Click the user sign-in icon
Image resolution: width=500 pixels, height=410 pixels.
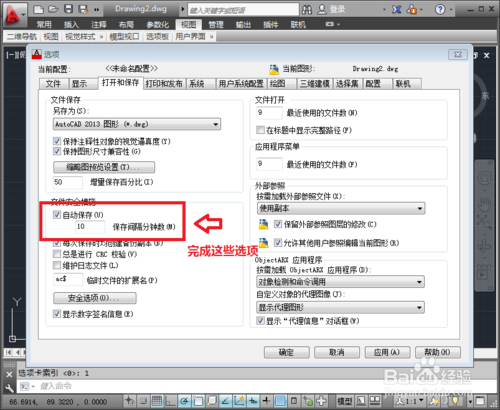coord(322,9)
